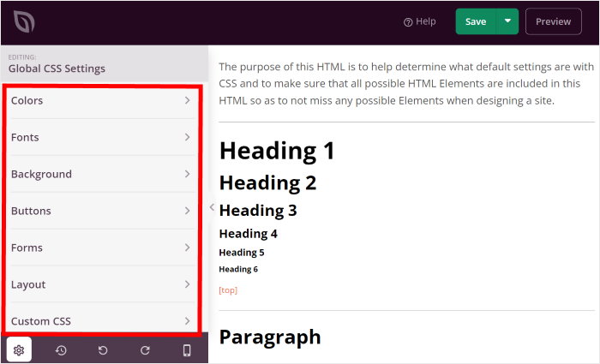The image size is (600, 364).
Task: Open the global settings gear icon
Action: click(x=19, y=350)
